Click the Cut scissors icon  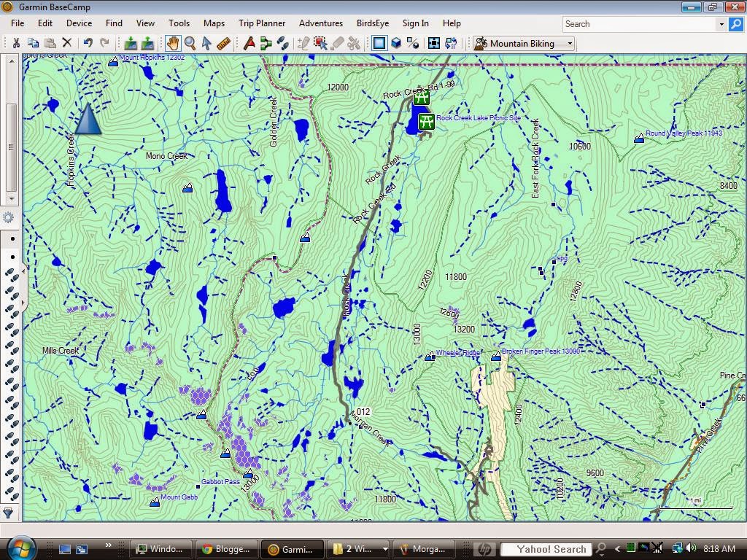16,43
